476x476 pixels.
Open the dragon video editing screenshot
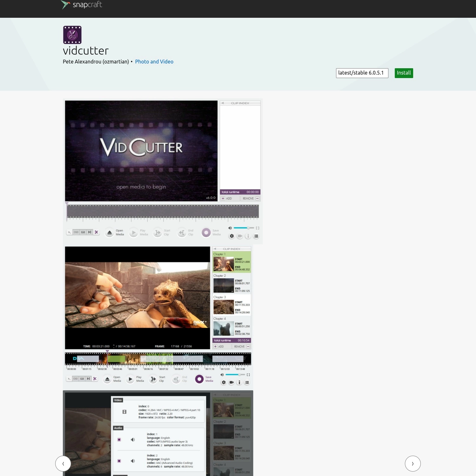158,317
